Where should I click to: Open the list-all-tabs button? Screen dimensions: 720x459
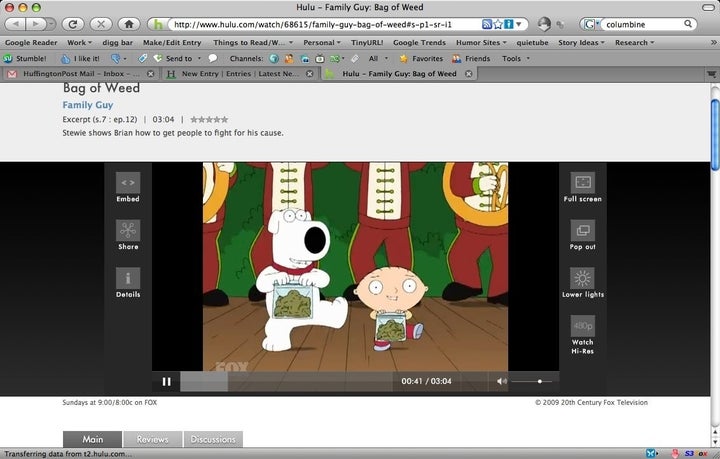click(712, 74)
